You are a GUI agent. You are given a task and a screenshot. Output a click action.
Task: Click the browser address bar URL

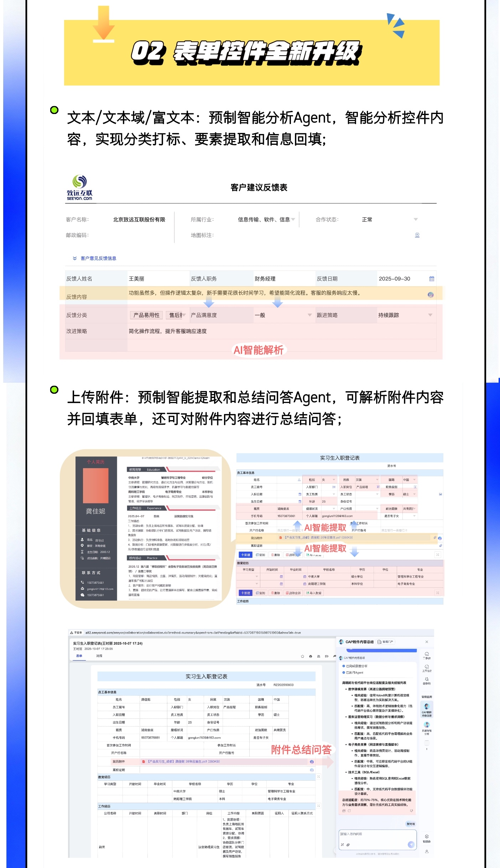pyautogui.click(x=193, y=633)
